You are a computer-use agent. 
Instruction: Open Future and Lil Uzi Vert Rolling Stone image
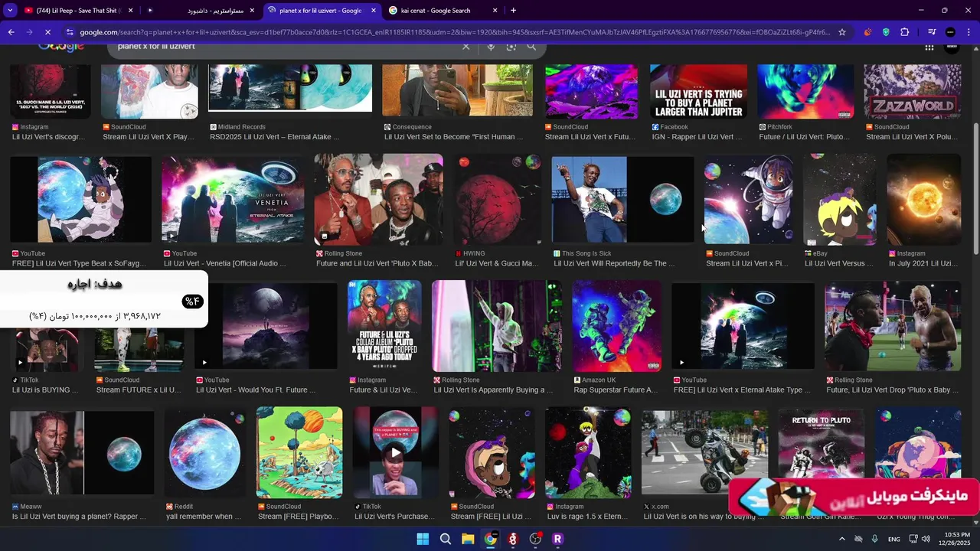378,199
